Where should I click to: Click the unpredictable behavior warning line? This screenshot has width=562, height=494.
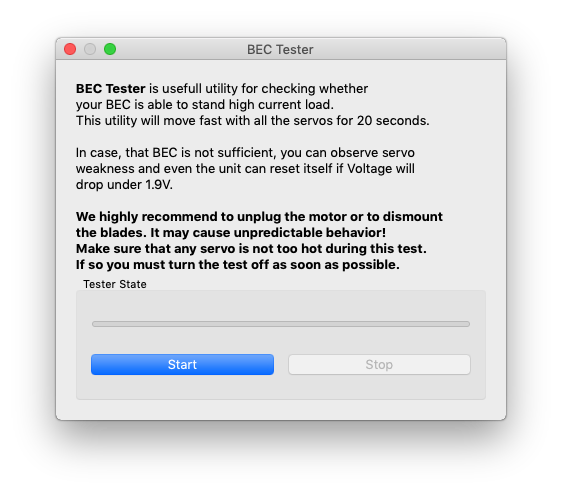tap(231, 233)
